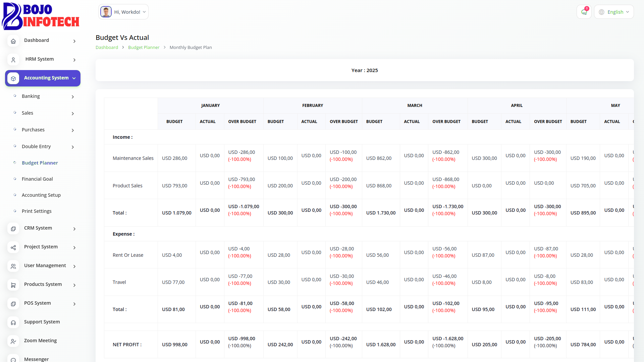644x362 pixels.
Task: Click the Workdo user avatar image
Action: (106, 12)
